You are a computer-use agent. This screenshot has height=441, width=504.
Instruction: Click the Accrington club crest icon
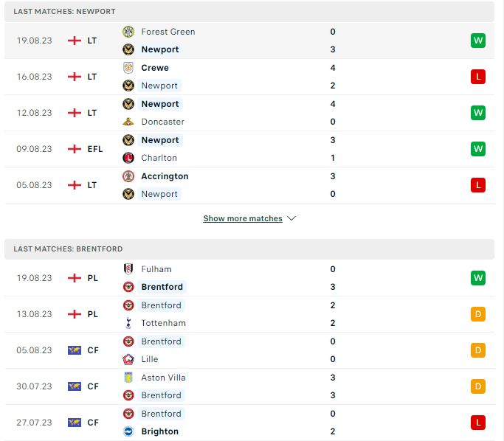click(128, 176)
